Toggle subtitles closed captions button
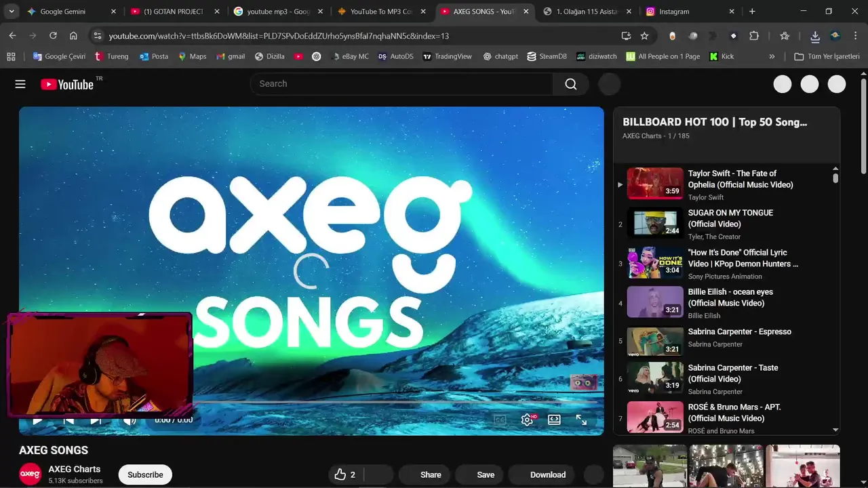868x488 pixels. pyautogui.click(x=500, y=420)
